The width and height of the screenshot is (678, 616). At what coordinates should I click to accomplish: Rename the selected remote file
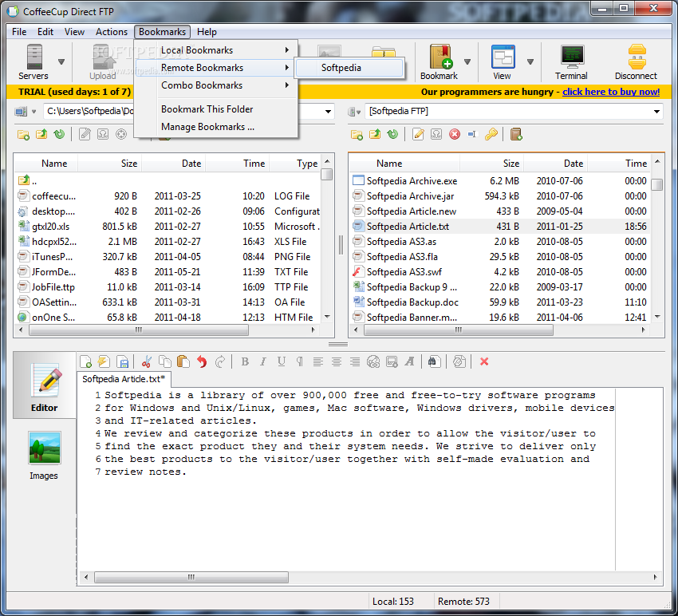coord(472,135)
